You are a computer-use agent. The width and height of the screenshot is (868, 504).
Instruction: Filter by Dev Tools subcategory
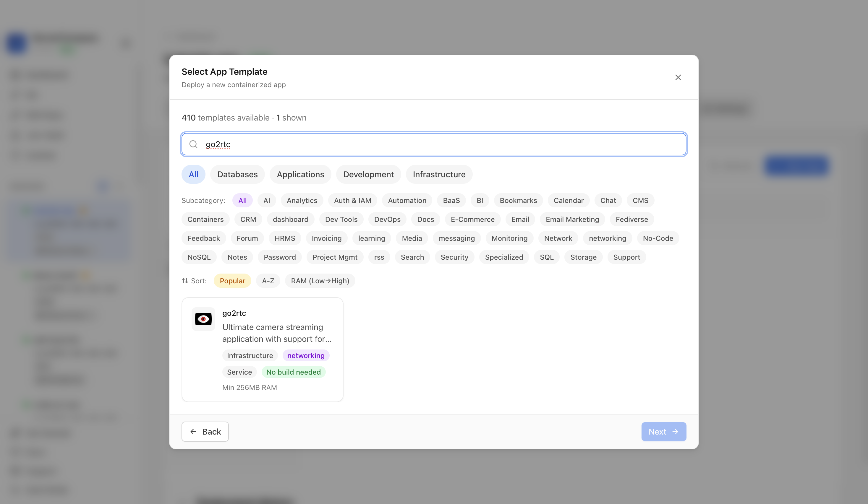pos(341,219)
